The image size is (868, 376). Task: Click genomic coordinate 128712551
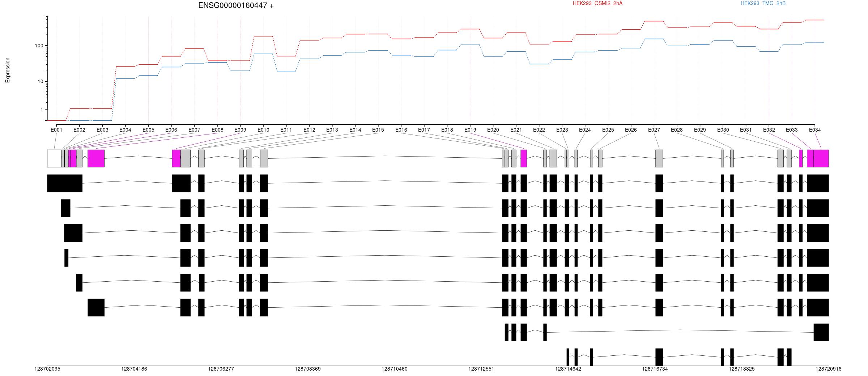[x=481, y=369]
